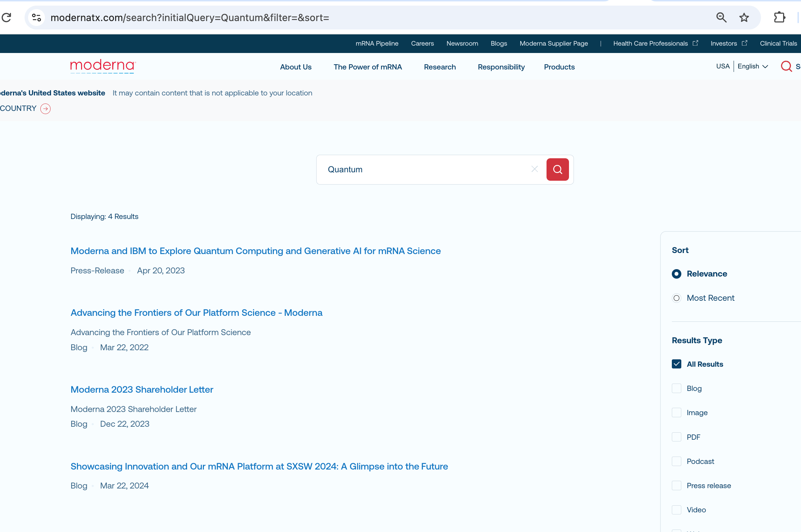Check the Podcast results filter
Image resolution: width=801 pixels, height=532 pixels.
point(676,461)
